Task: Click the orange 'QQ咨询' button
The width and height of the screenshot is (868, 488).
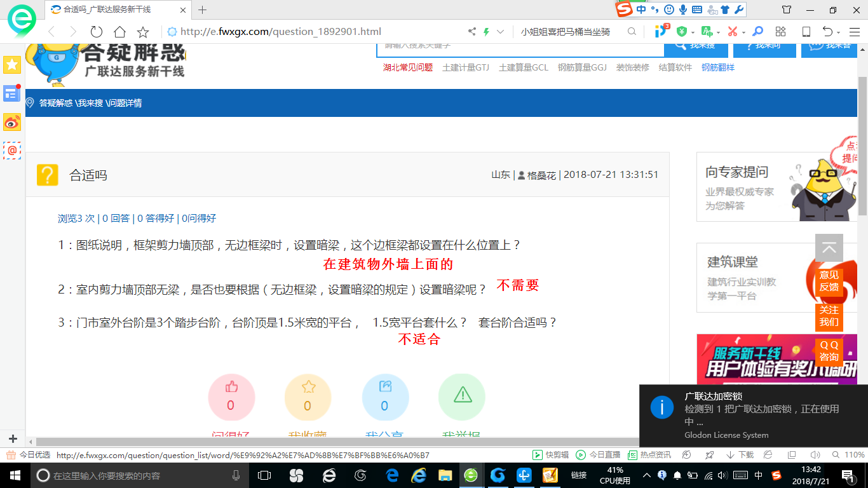Action: [x=829, y=351]
